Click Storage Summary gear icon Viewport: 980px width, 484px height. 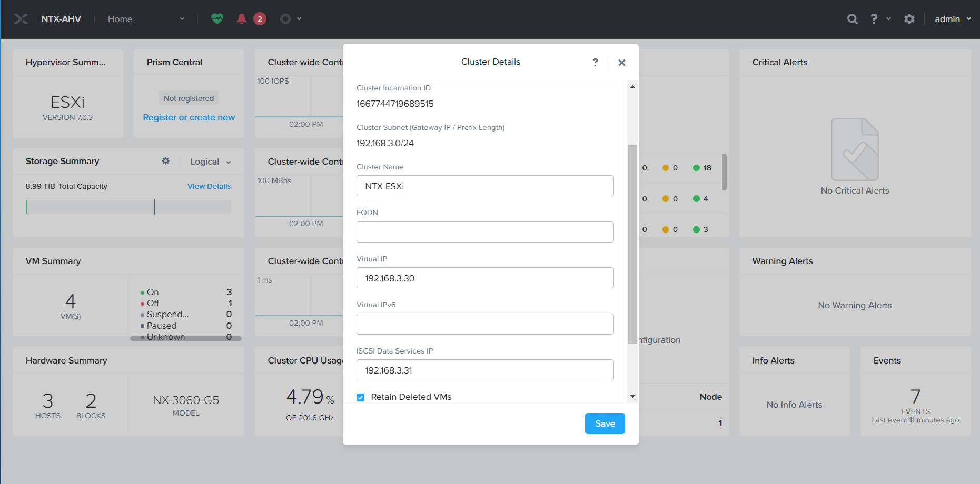pos(165,161)
